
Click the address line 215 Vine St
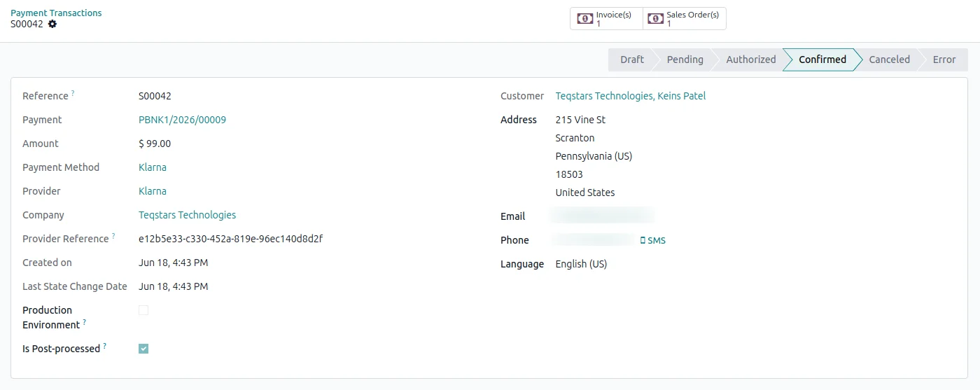[x=580, y=120]
